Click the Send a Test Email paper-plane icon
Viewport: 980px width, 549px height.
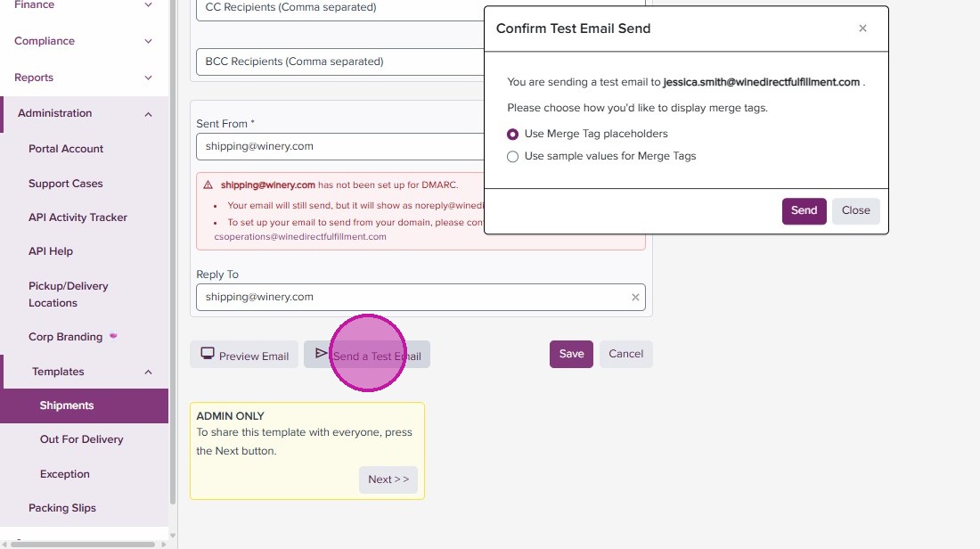tap(322, 354)
